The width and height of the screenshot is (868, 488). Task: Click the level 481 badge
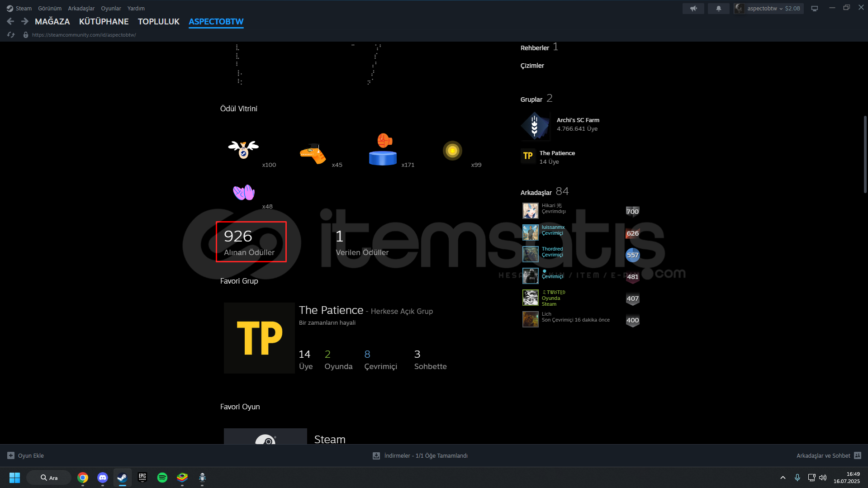(x=632, y=277)
